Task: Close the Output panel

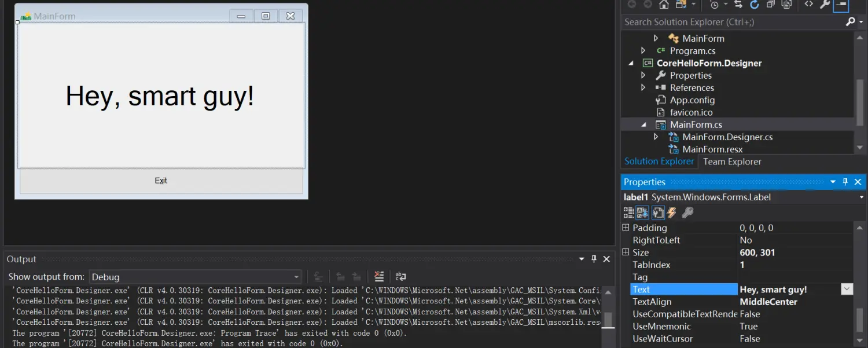Action: point(606,259)
